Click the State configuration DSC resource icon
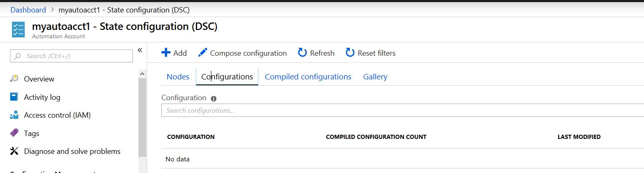This screenshot has height=173, width=644. coord(18,30)
